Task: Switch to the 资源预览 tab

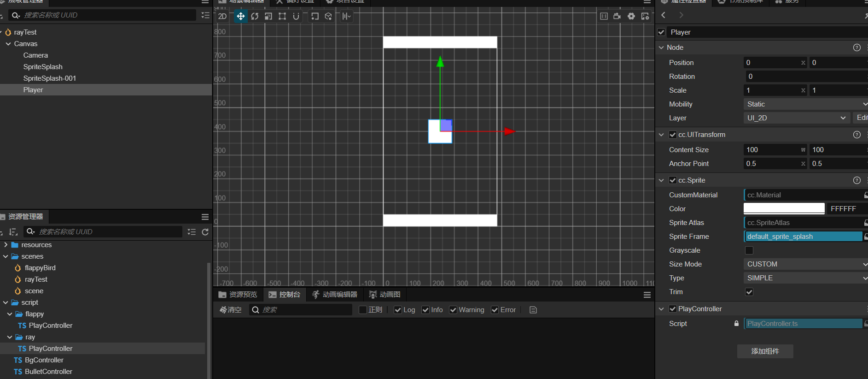Action: click(x=238, y=295)
